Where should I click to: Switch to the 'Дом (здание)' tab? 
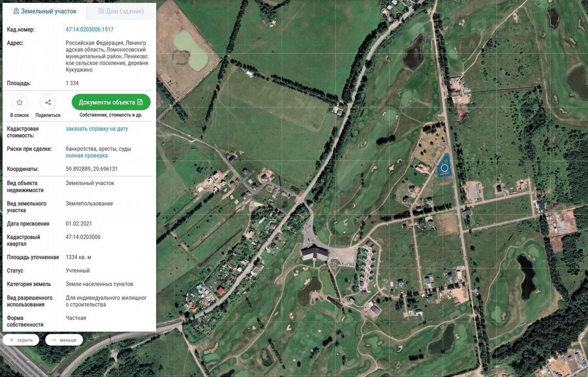pos(121,11)
